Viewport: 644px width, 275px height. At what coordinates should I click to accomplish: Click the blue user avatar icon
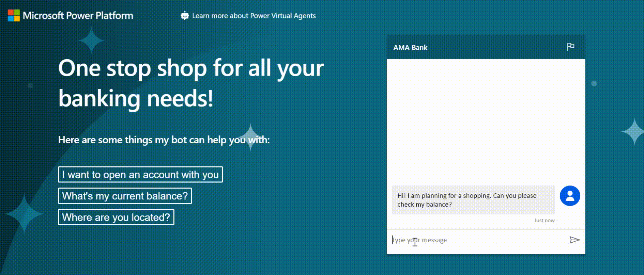point(570,196)
